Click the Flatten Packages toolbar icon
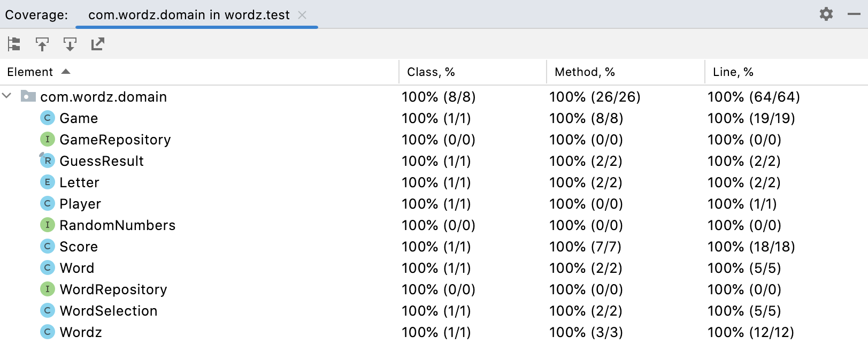 tap(14, 44)
